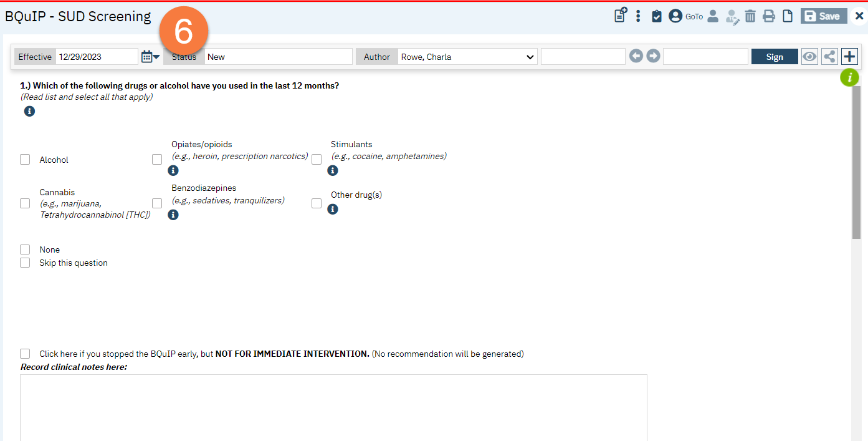Open the blank document icon

pos(787,16)
